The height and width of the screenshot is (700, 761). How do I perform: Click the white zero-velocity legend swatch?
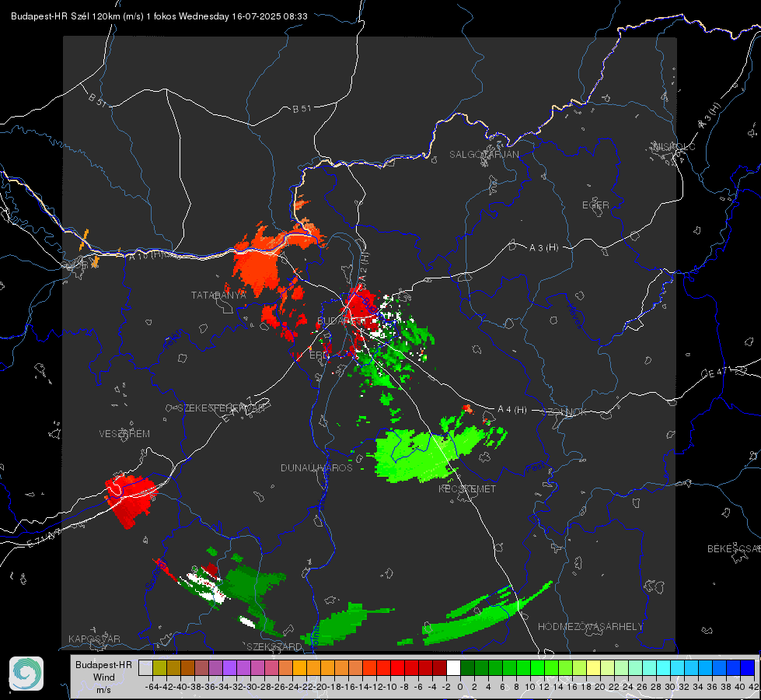click(453, 668)
